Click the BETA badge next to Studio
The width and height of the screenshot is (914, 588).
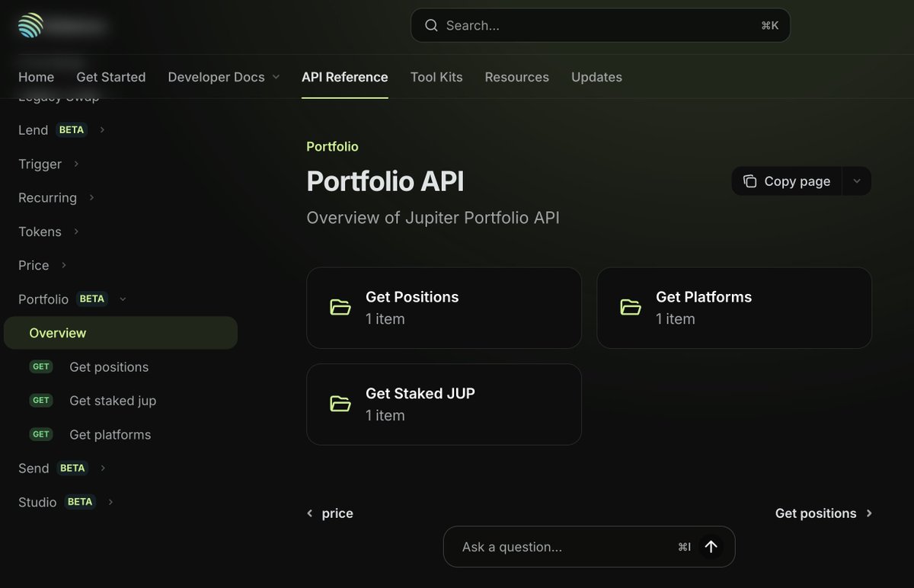click(x=80, y=502)
